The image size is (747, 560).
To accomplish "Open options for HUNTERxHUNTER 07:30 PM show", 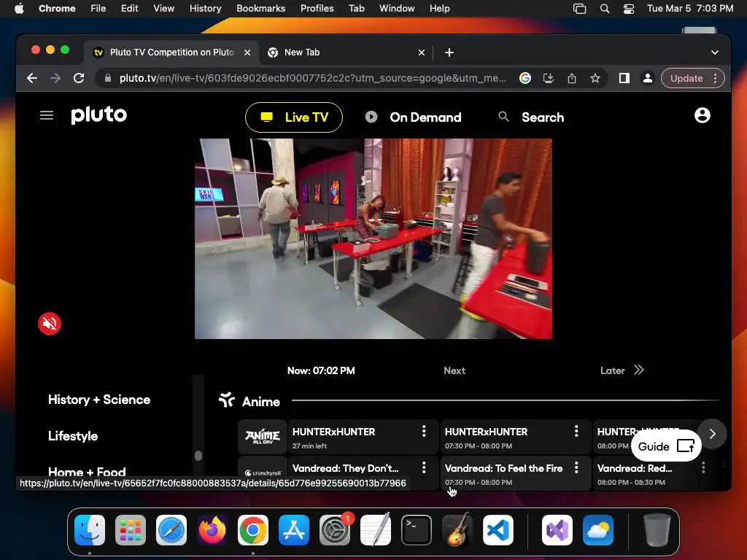I will [576, 432].
